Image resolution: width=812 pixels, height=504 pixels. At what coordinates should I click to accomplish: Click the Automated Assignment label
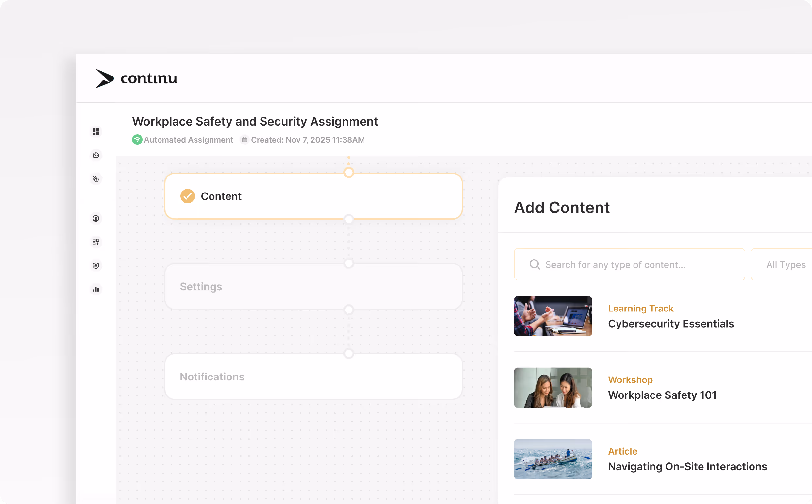coord(188,140)
